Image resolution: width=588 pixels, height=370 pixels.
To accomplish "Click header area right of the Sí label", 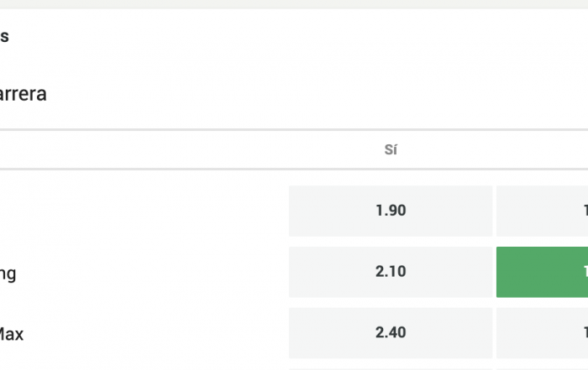I will (493, 150).
